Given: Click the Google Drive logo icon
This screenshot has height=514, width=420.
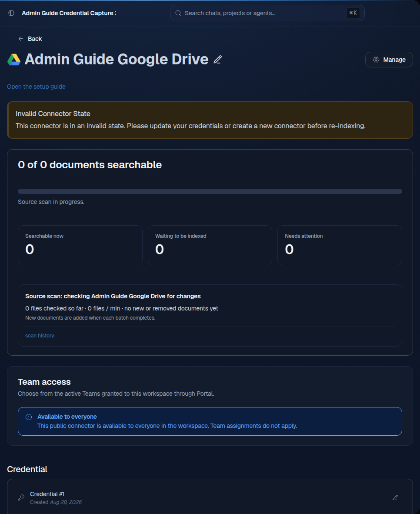Looking at the screenshot, I should 14,60.
